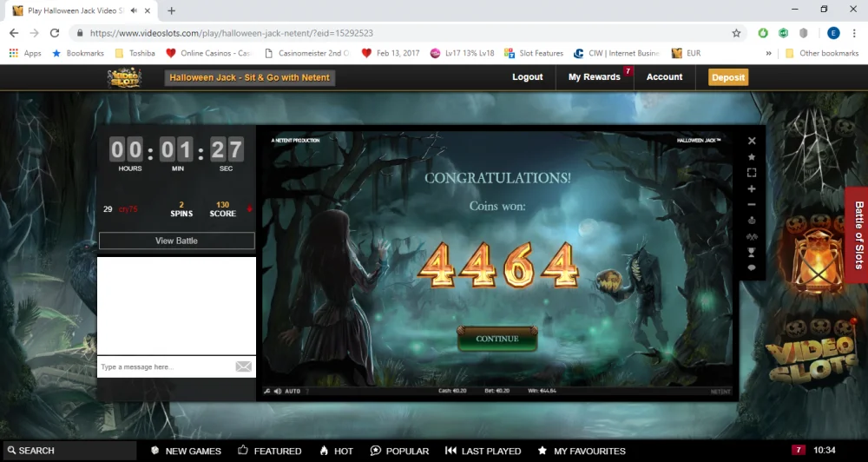The height and width of the screenshot is (462, 868).
Task: Click the green CONTINUE button
Action: point(497,339)
